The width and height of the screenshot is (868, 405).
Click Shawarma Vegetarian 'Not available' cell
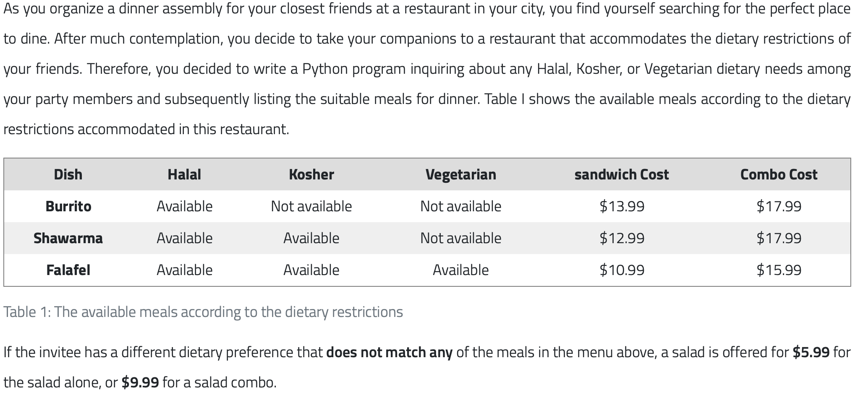pos(460,238)
